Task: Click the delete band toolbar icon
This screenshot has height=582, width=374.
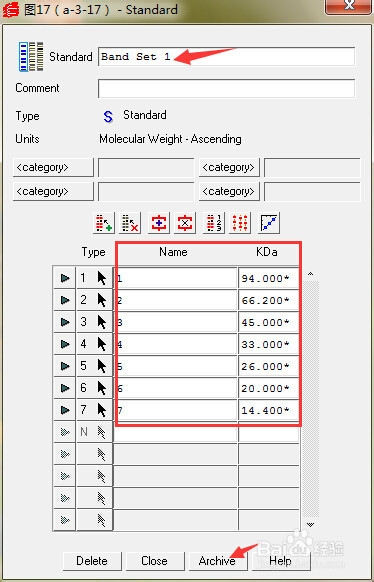Action: 130,223
